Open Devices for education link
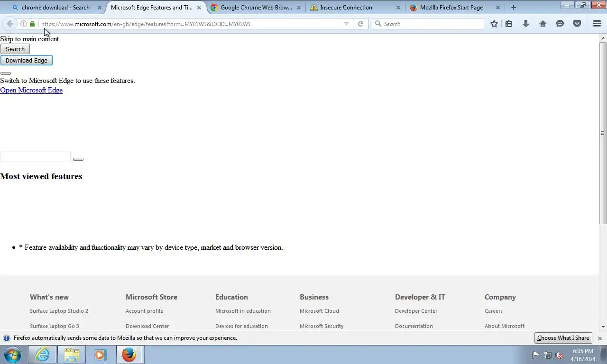Viewport: 607px width, 364px height. point(241,326)
